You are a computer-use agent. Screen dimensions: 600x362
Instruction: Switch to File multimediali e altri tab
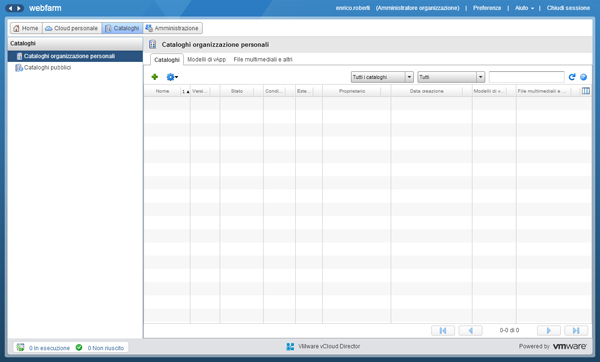[263, 59]
